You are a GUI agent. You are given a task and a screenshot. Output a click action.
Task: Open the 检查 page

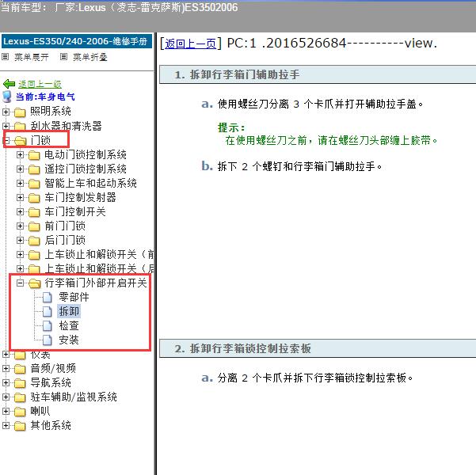[x=69, y=325]
